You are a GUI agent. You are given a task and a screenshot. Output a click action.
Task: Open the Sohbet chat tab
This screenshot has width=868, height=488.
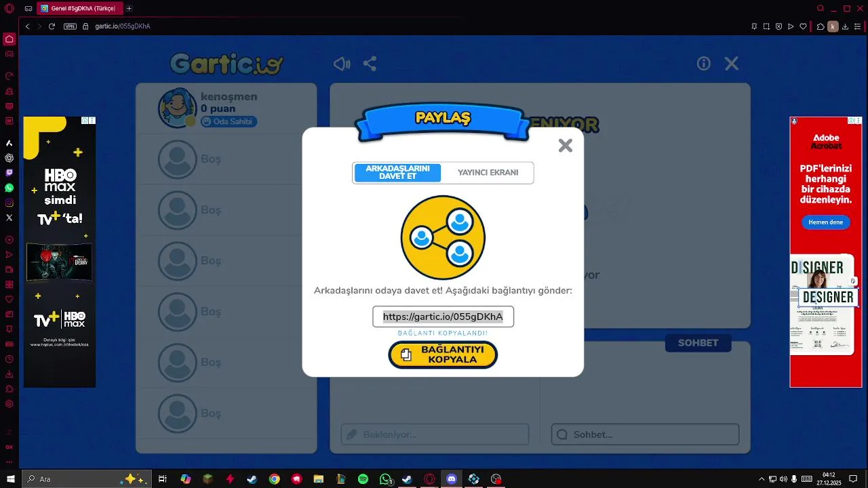[698, 343]
